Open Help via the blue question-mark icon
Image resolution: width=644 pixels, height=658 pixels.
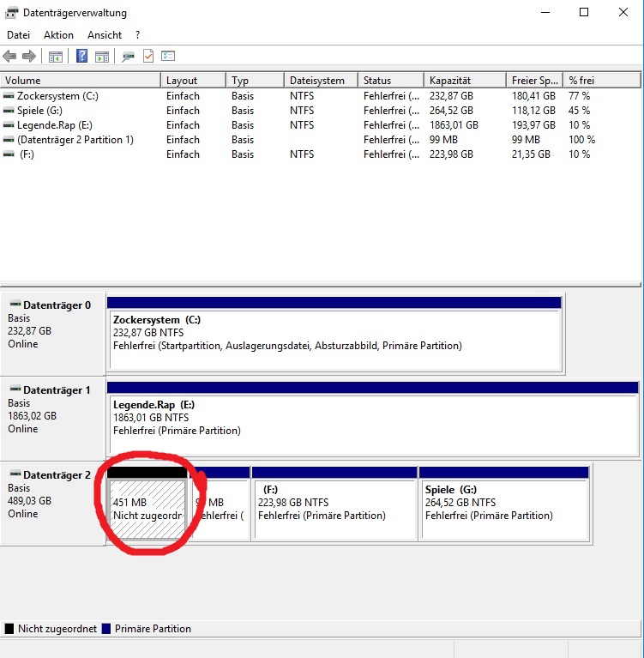[81, 56]
